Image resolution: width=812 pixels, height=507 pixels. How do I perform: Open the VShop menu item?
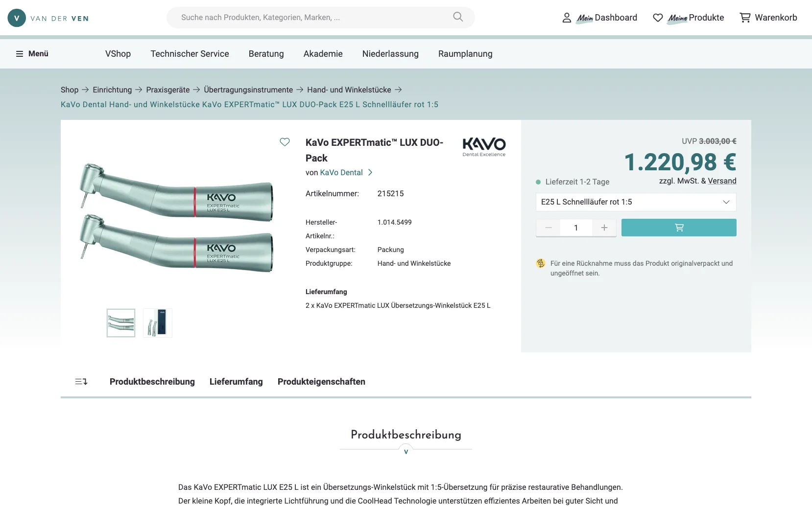pos(118,54)
